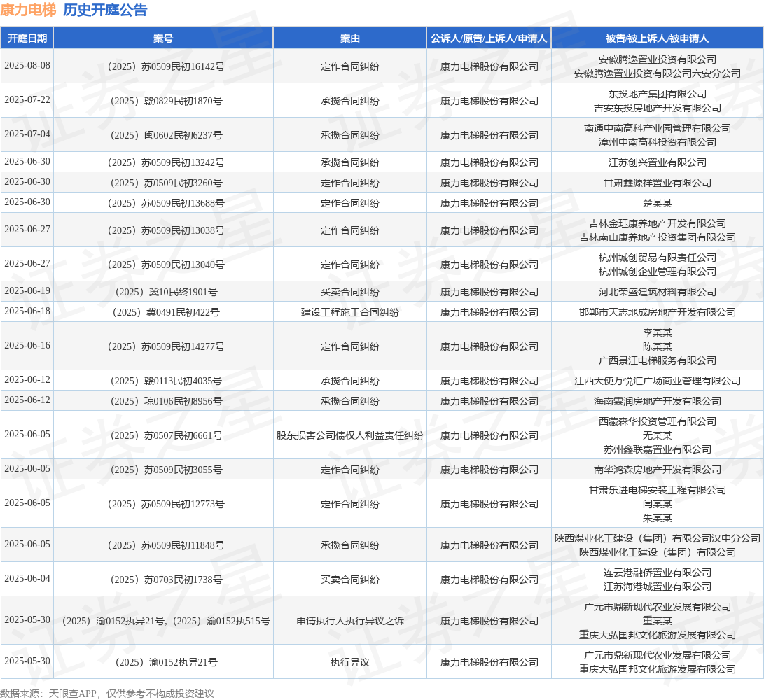This screenshot has width=764, height=700.
Task: Click 西藏森华投资管理有限公司 defendant
Action: 658,421
